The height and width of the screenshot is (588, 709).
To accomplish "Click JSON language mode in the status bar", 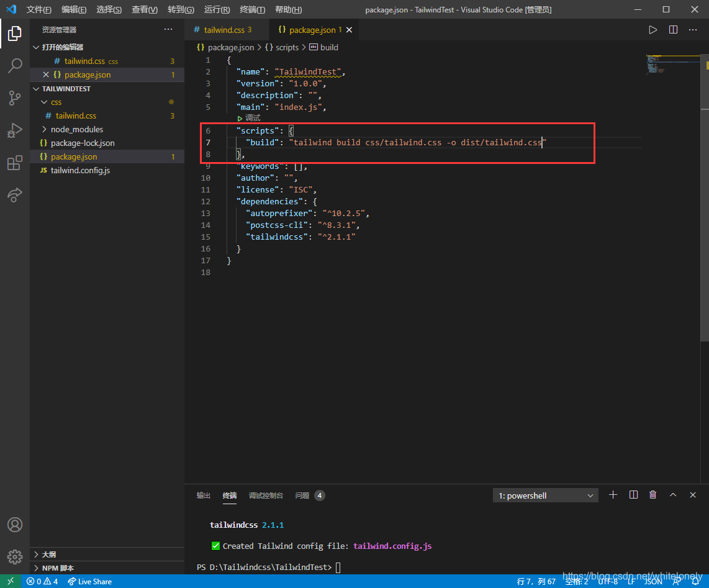I will click(653, 581).
